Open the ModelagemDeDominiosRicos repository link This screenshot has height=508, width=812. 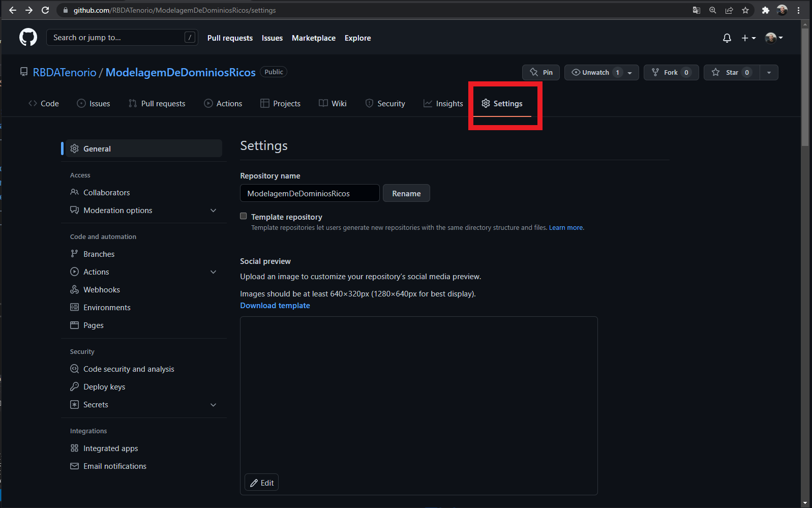pos(181,72)
